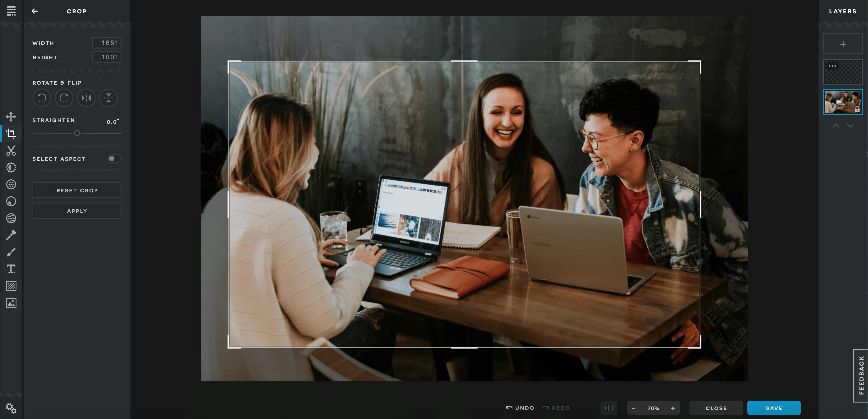Select the Gradient/Texture tool
This screenshot has width=868, height=419.
click(11, 286)
